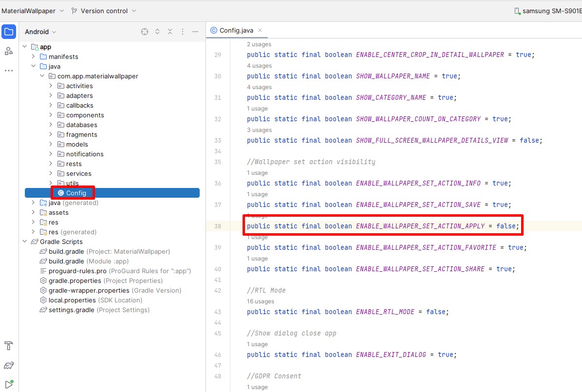Open the Build hammer tool window
The width and height of the screenshot is (582, 392).
coord(9,346)
